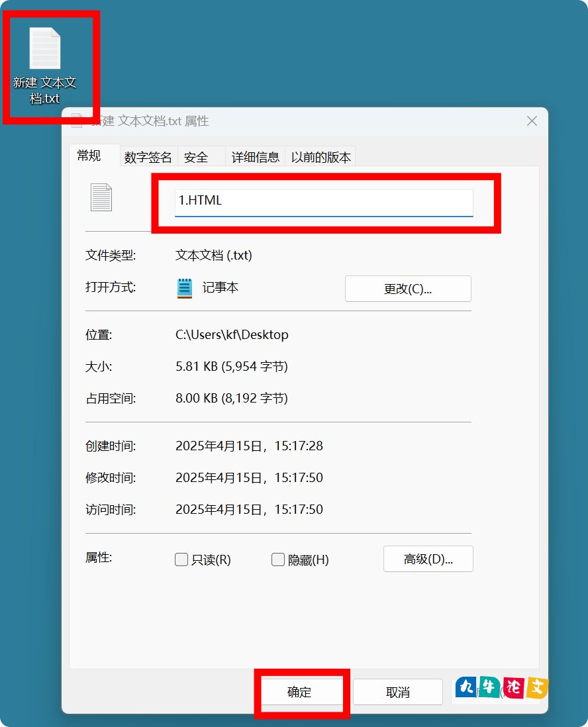Open the 详细信息 tab
588x727 pixels.
coord(255,157)
